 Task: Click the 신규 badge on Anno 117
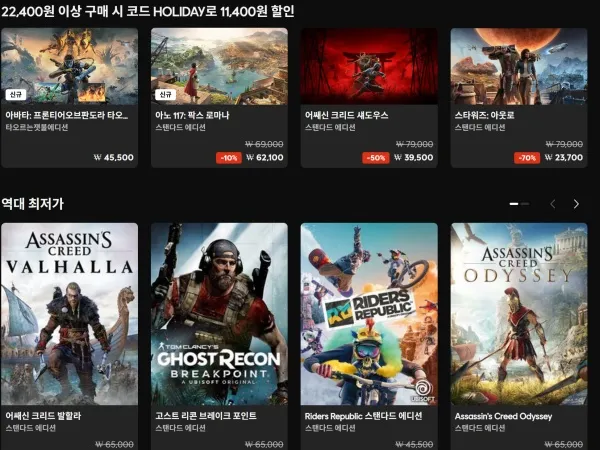pos(165,95)
